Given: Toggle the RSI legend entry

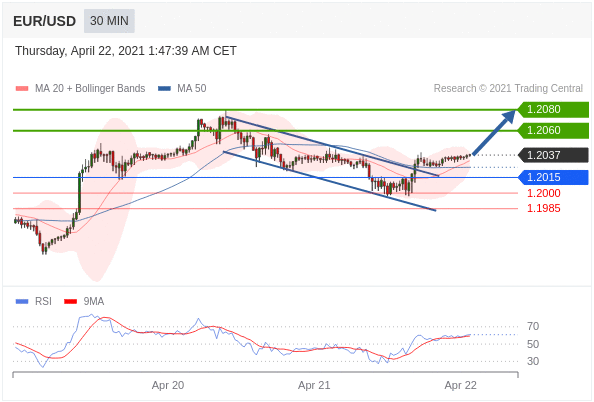Looking at the screenshot, I should (33, 301).
